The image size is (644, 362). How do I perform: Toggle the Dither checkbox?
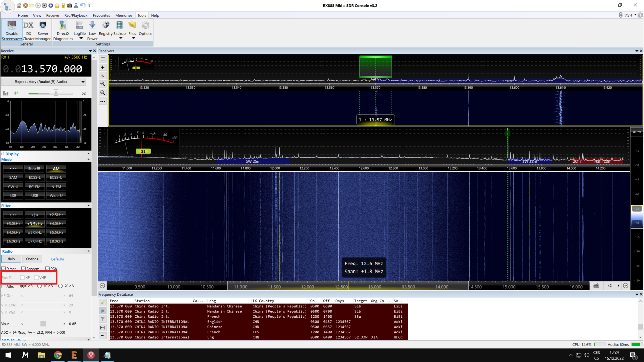click(4, 269)
